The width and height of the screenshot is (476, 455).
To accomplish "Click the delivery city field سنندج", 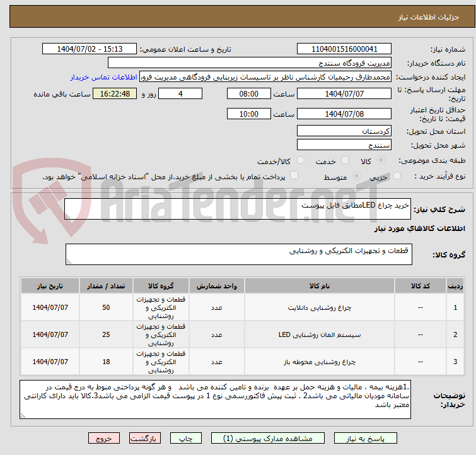I will click(x=344, y=145).
